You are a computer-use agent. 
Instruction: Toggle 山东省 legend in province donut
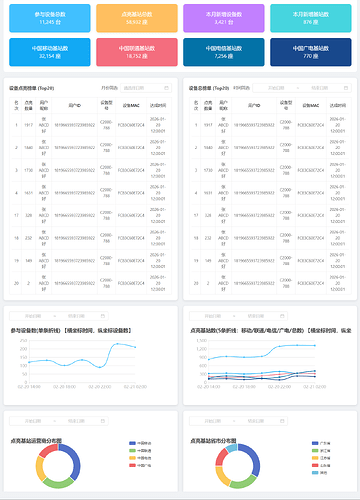coord(321,465)
